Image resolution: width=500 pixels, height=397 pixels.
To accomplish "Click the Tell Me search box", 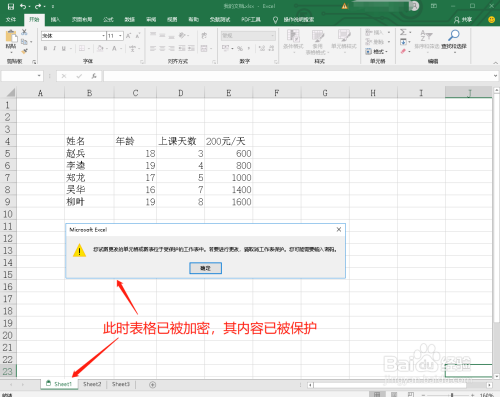I will [294, 20].
